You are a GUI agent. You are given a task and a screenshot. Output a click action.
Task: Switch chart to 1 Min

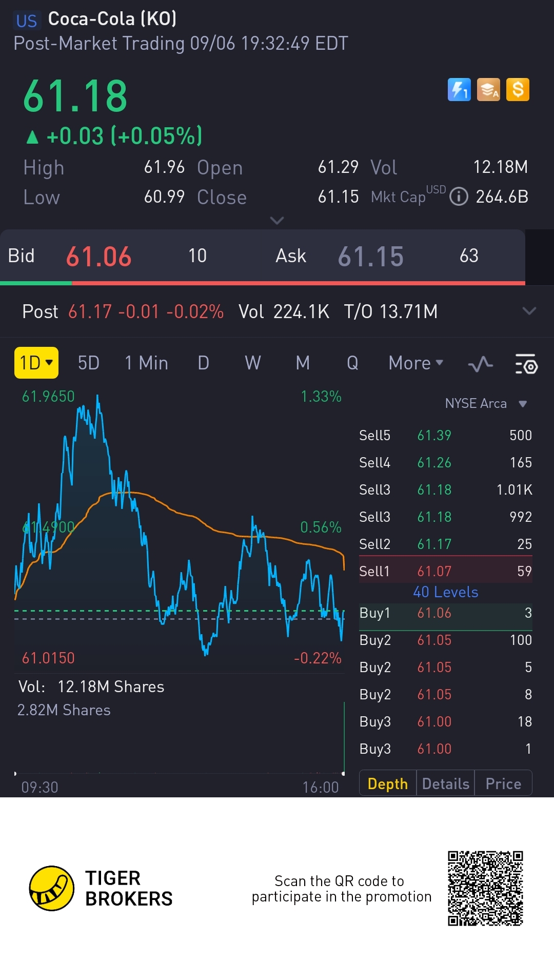pyautogui.click(x=147, y=363)
